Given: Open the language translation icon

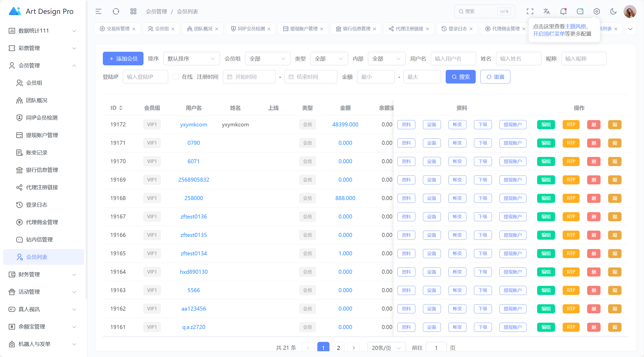Looking at the screenshot, I should click(546, 11).
